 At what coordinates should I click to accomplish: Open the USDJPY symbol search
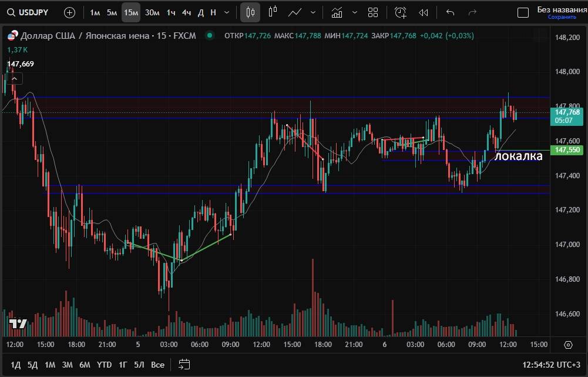point(28,12)
